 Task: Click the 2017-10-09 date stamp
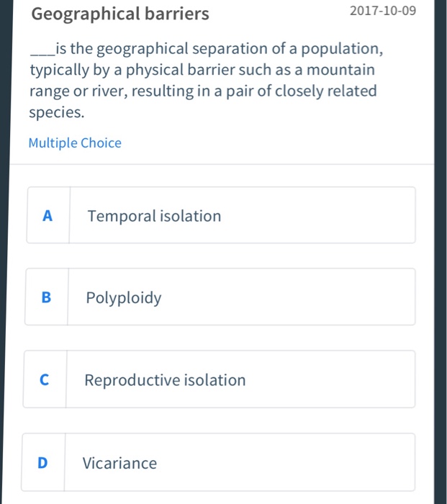pyautogui.click(x=382, y=12)
